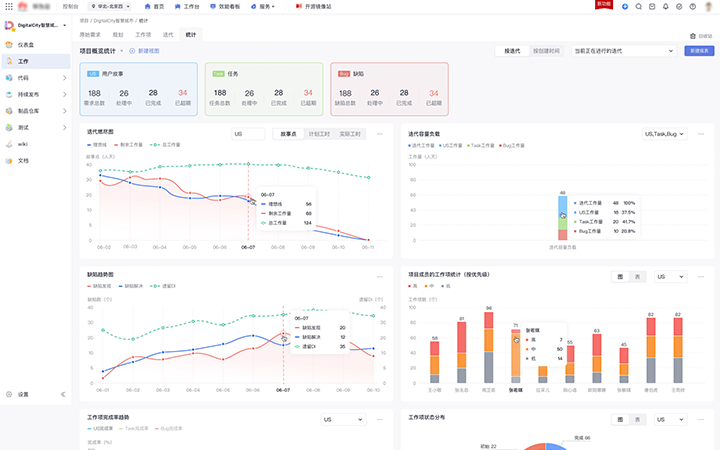Open US,Task,Bug dropdown on capacity card
Image resolution: width=720 pixels, height=450 pixels.
pos(664,134)
